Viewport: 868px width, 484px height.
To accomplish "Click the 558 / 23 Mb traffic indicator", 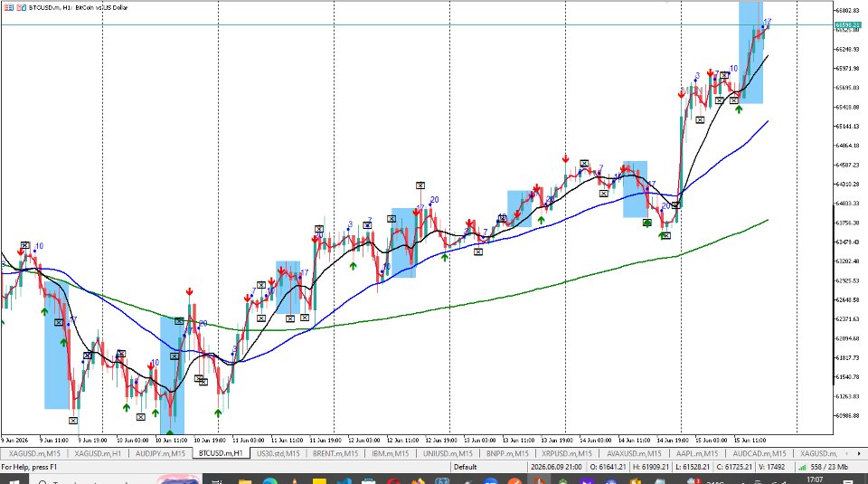I will [829, 467].
